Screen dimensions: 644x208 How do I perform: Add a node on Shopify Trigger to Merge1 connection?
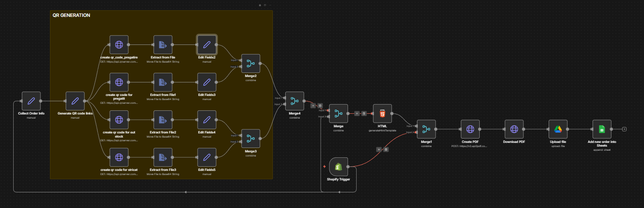coord(379,150)
